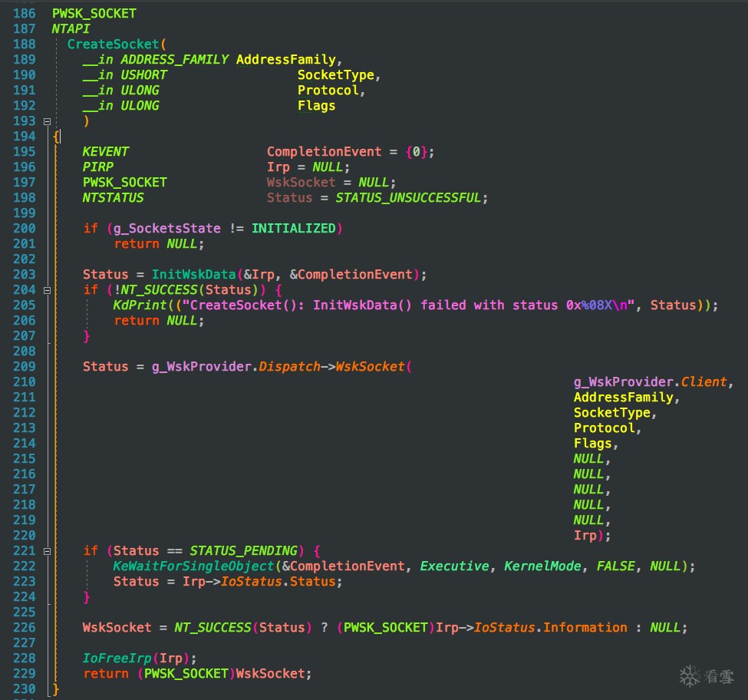Click the InitWskData function call on line 203

[x=193, y=274]
